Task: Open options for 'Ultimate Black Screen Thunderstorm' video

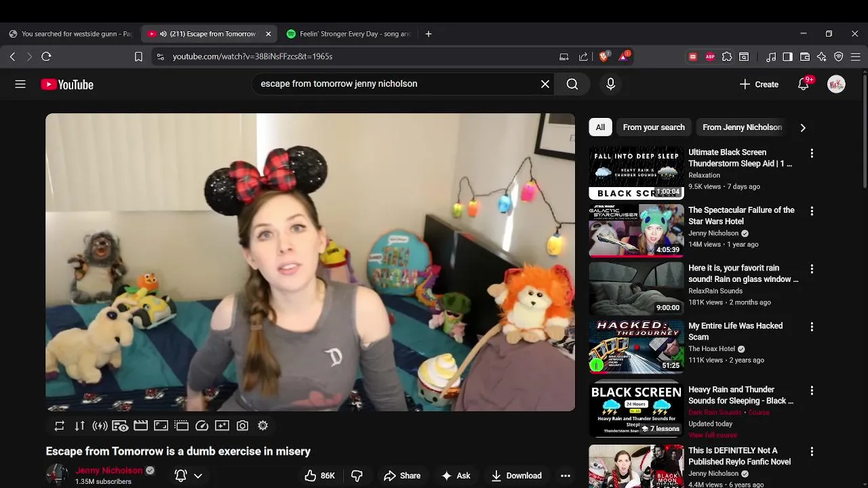Action: pyautogui.click(x=812, y=153)
